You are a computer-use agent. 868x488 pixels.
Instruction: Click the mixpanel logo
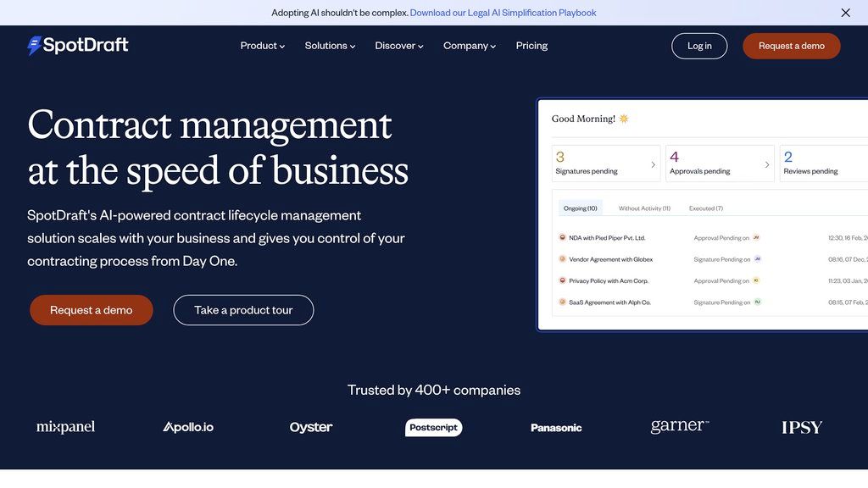click(x=65, y=427)
